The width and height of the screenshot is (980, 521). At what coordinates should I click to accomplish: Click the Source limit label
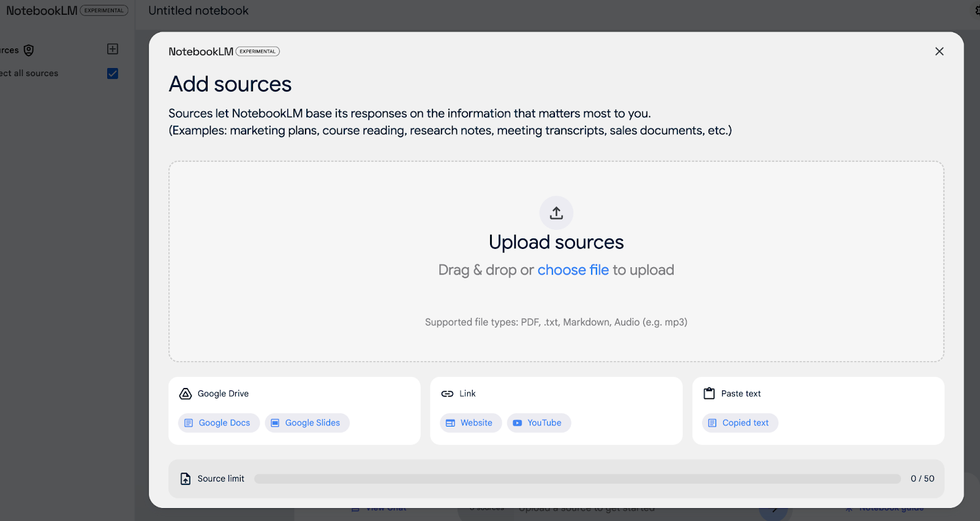tap(221, 479)
